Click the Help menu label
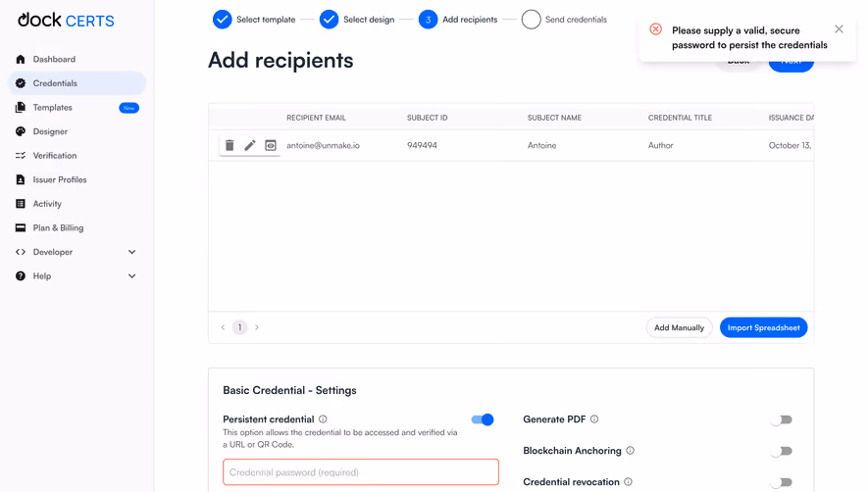The width and height of the screenshot is (868, 492). coord(42,275)
